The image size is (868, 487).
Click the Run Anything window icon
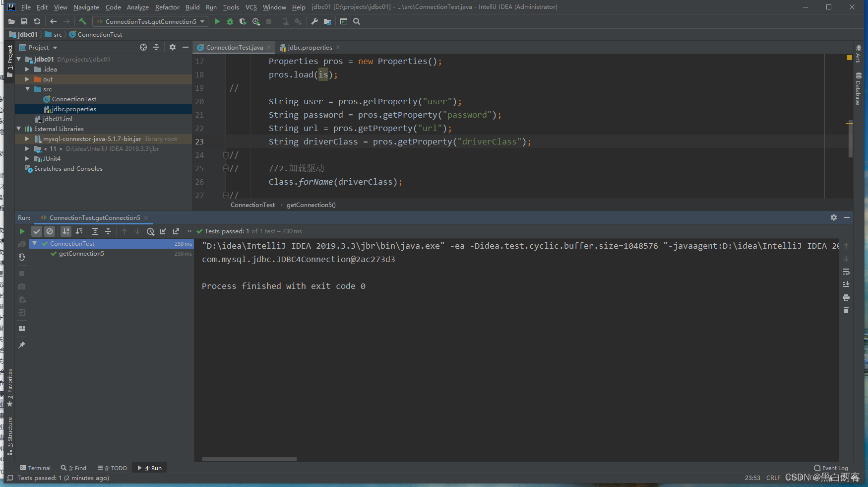344,21
